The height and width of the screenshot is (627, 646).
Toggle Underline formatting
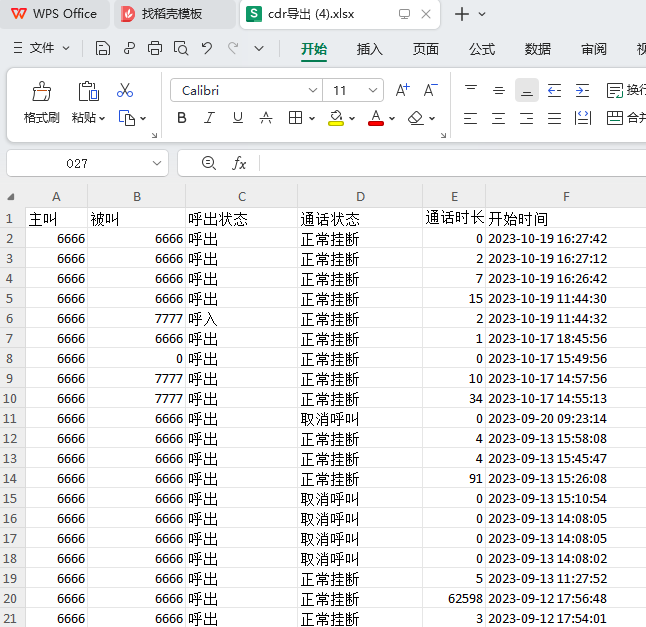[x=237, y=118]
